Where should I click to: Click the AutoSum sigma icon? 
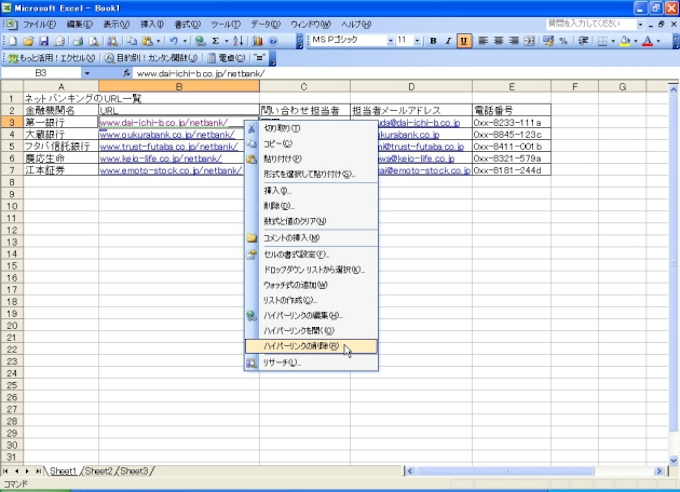point(215,41)
